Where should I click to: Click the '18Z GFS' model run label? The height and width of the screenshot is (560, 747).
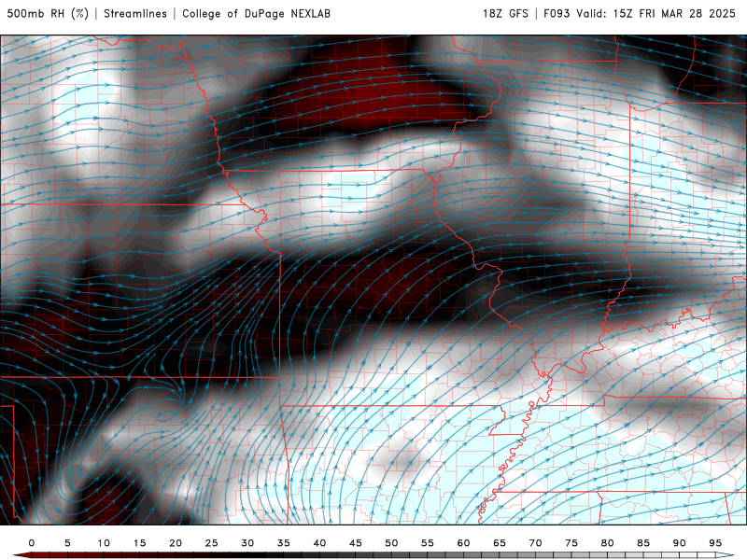point(505,14)
